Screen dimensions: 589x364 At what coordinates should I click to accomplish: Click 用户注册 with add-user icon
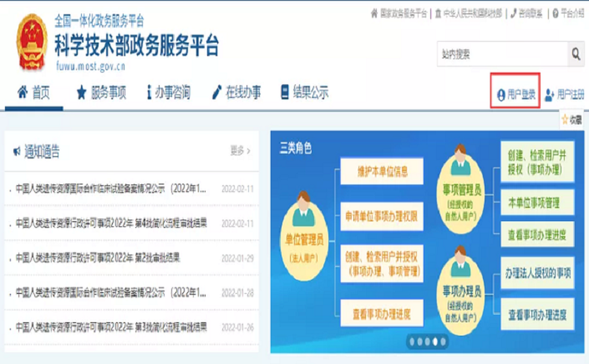pyautogui.click(x=565, y=94)
